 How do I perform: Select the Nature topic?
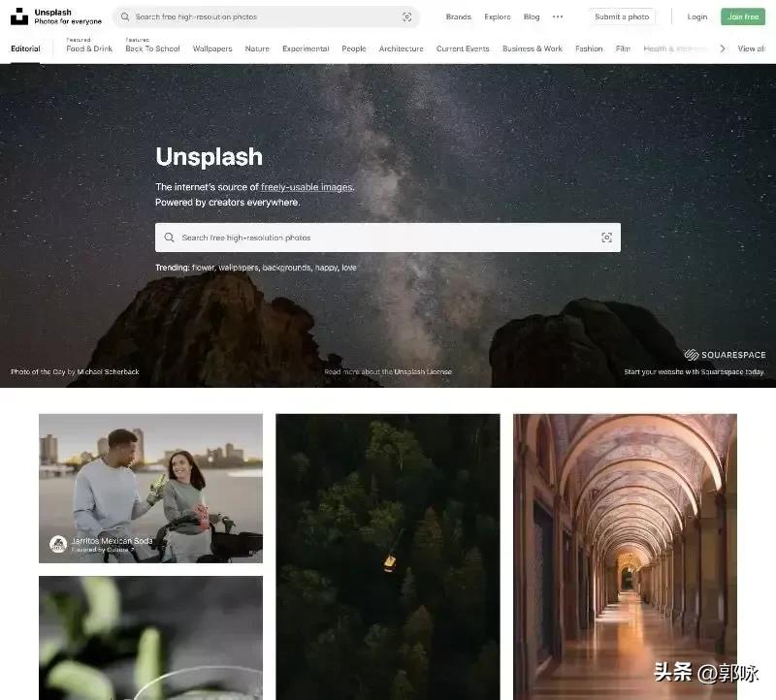pos(257,48)
